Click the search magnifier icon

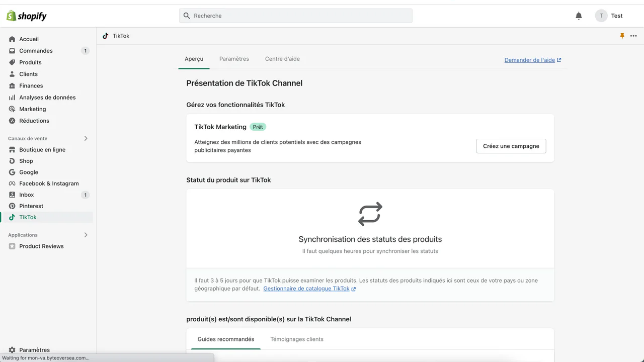[x=187, y=16]
